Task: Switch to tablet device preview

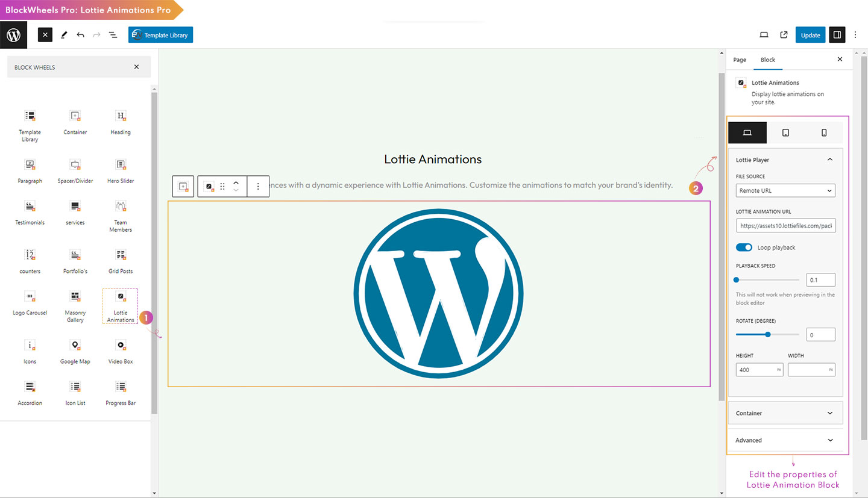Action: point(785,132)
